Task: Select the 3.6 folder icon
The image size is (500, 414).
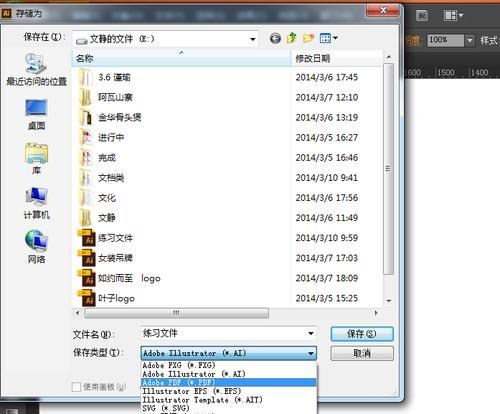Action: (x=86, y=77)
